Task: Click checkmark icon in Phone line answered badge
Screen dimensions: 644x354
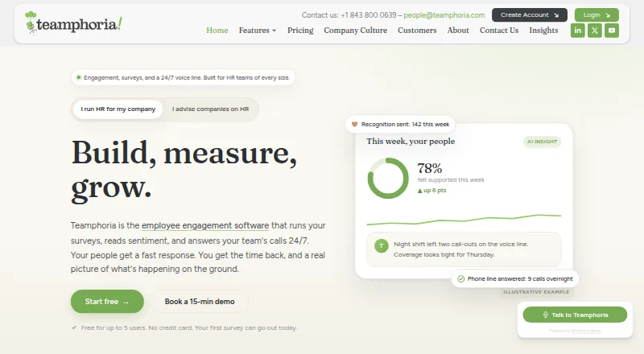Action: tap(460, 279)
